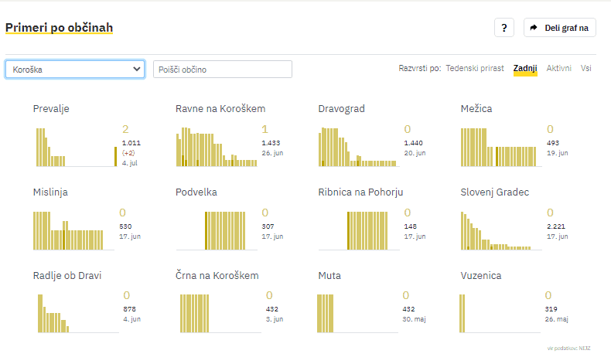
Task: Open the Primeri po občinah heading link
Action: 60,28
